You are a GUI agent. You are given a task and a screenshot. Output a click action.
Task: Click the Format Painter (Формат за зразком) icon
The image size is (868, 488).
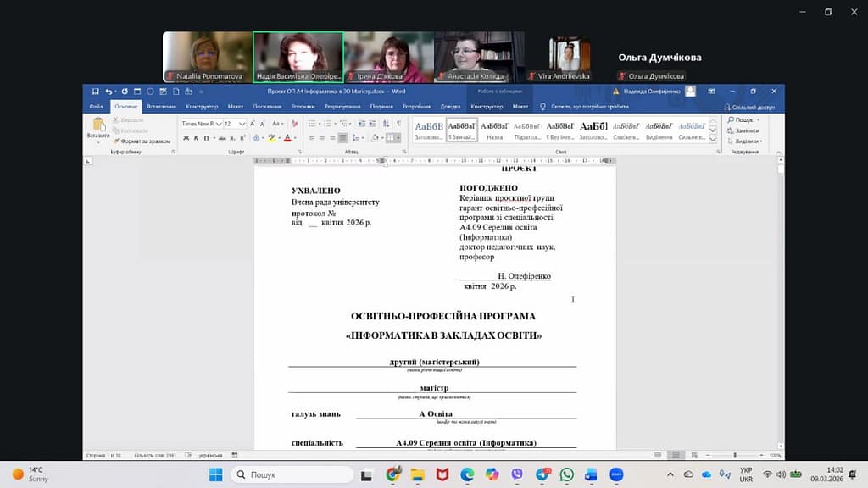118,141
